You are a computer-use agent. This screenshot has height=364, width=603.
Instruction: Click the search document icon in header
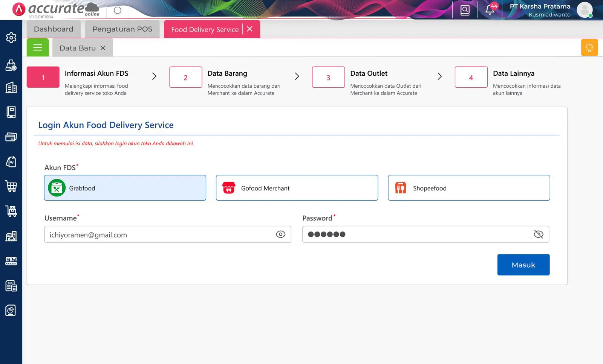click(465, 10)
